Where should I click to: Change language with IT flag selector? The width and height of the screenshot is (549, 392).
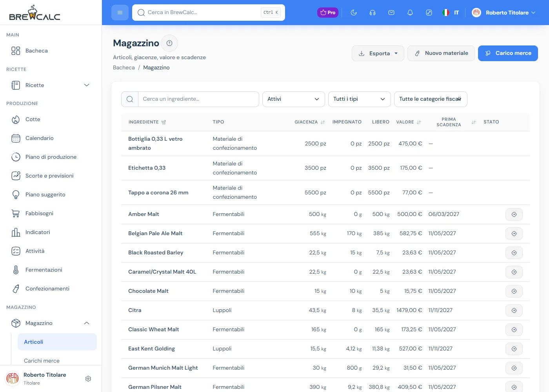[451, 13]
